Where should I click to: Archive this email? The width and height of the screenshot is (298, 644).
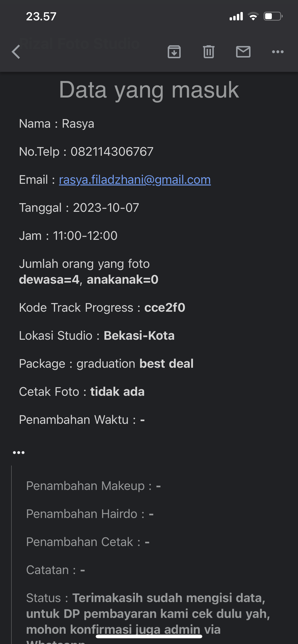pyautogui.click(x=174, y=52)
